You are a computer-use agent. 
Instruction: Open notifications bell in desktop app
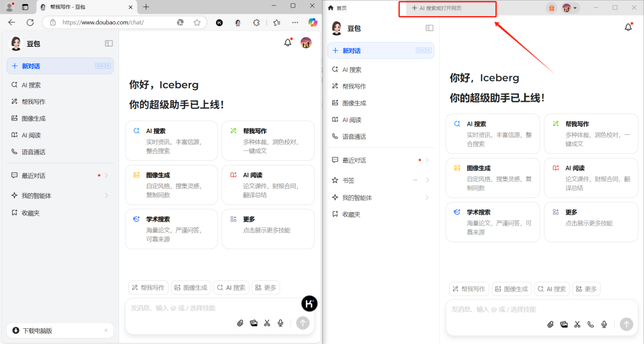tap(628, 27)
